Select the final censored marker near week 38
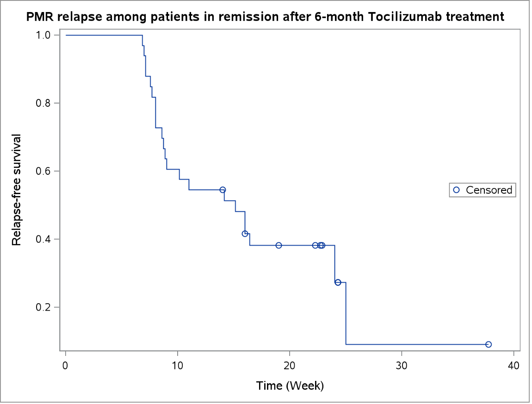 click(x=489, y=344)
